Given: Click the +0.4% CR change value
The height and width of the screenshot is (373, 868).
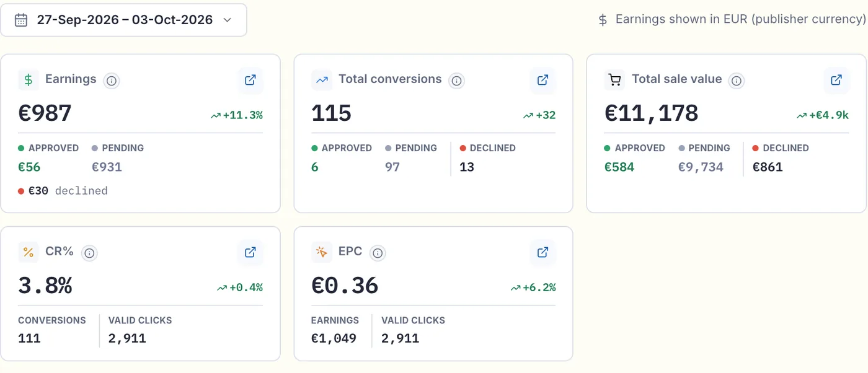Looking at the screenshot, I should 246,287.
